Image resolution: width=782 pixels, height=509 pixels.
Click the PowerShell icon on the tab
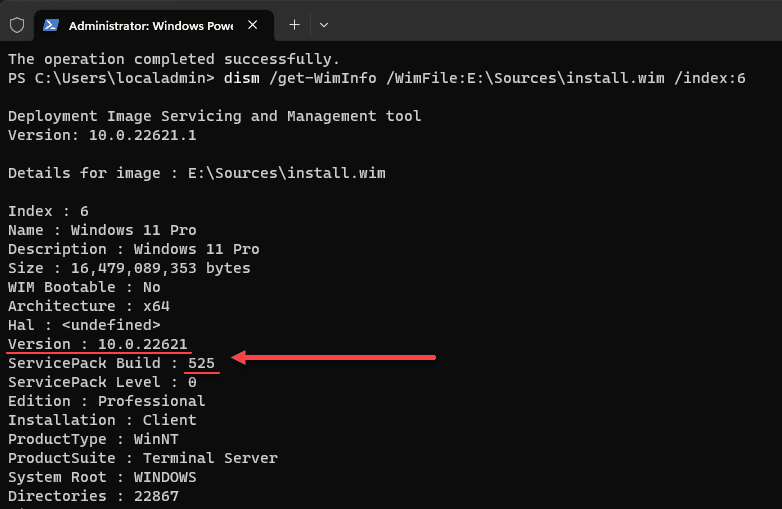tap(51, 25)
